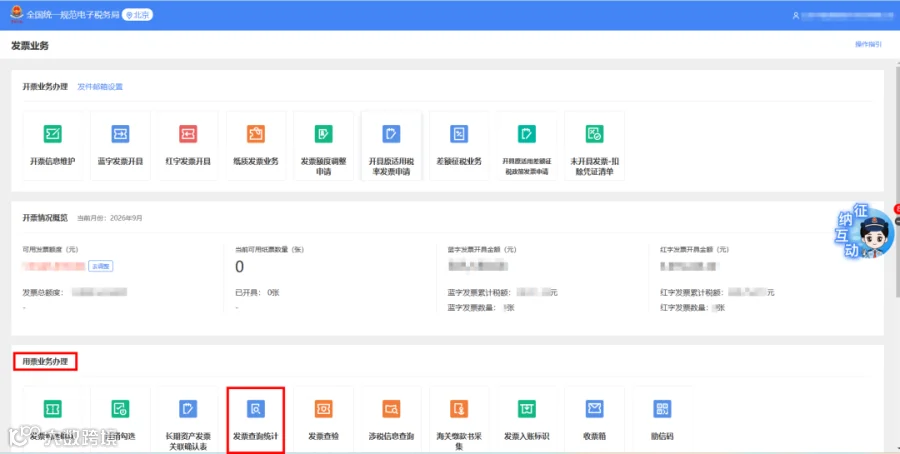This screenshot has height=454, width=900.
Task: Click 蓝字发票数量 label
Action: coord(472,308)
